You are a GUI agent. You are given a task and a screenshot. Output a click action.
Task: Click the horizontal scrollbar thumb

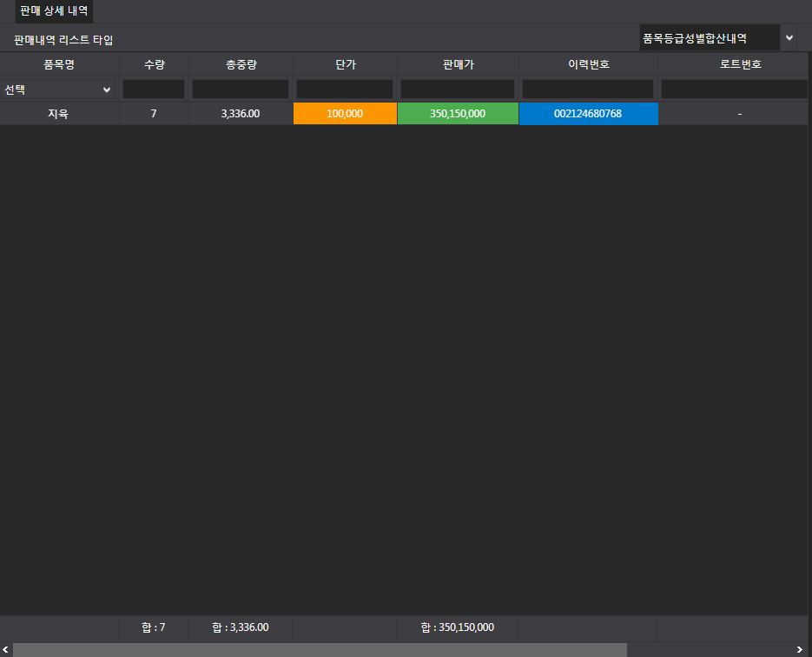coord(320,650)
